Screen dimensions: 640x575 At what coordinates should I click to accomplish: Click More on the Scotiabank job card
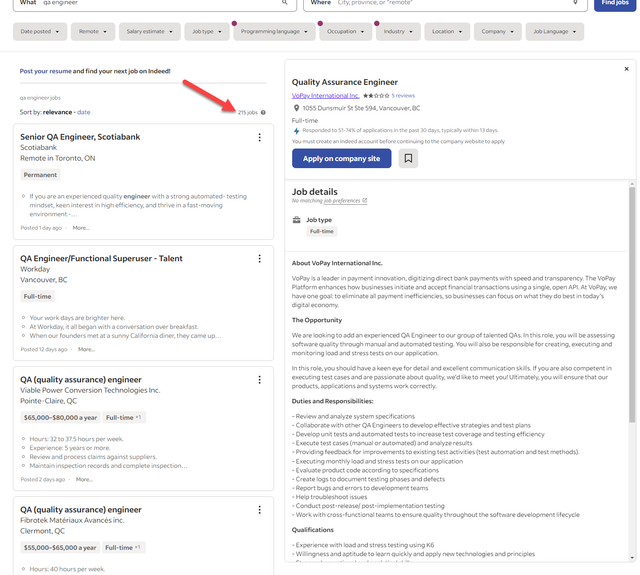pos(81,228)
